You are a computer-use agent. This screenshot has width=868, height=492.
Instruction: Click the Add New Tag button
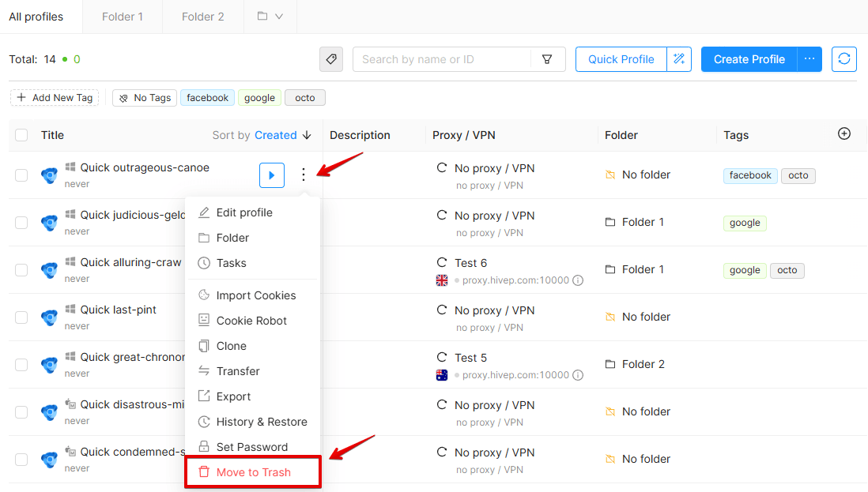[x=55, y=98]
